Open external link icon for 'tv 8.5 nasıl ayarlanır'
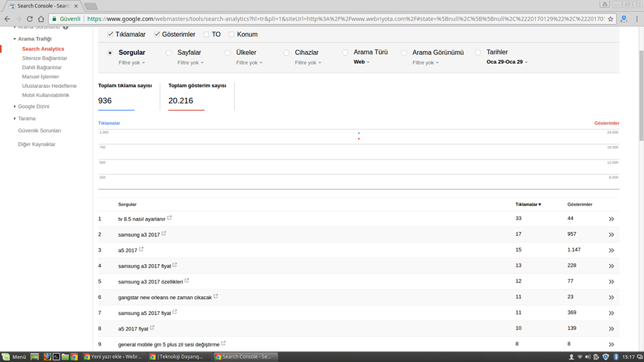This screenshot has height=362, width=644. (x=169, y=218)
